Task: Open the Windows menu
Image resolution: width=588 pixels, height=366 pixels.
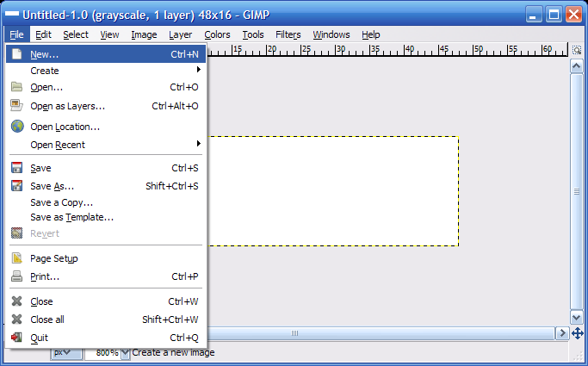Action: point(331,34)
